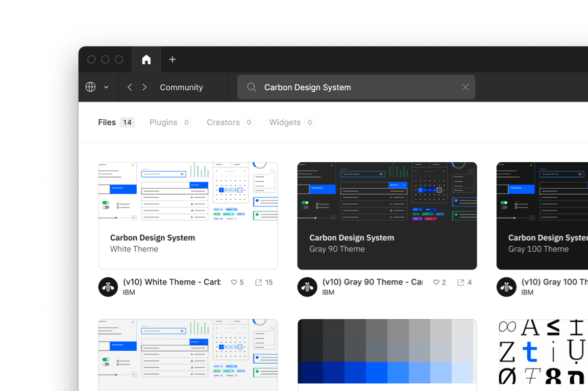Open the (v10) Gray 100 Theme title link
The image size is (588, 391).
pos(555,282)
